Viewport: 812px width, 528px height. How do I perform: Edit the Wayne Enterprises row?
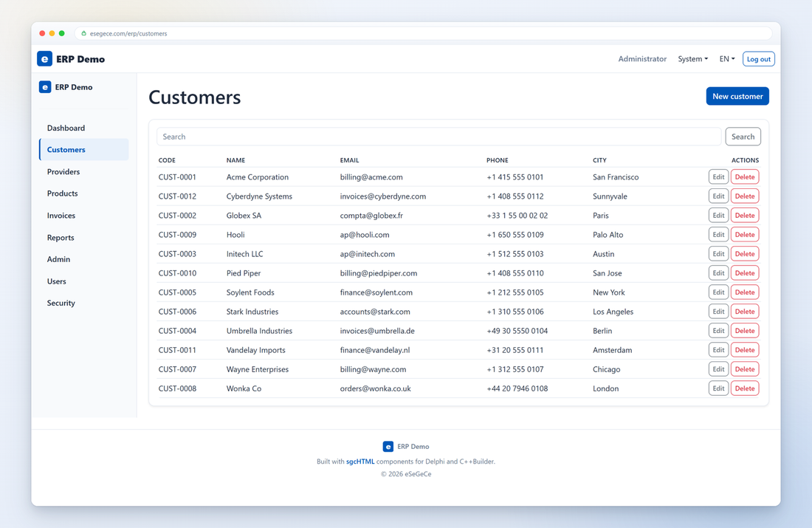tap(718, 368)
